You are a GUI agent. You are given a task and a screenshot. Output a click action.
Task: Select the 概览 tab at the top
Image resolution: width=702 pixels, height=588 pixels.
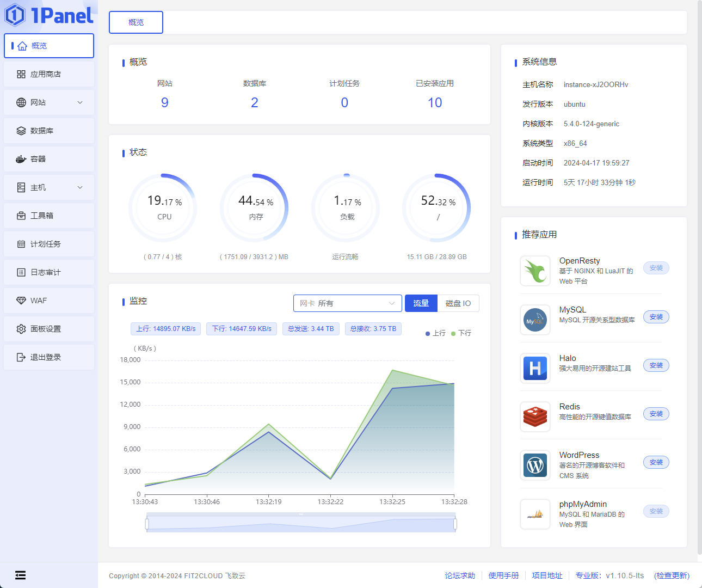point(136,22)
